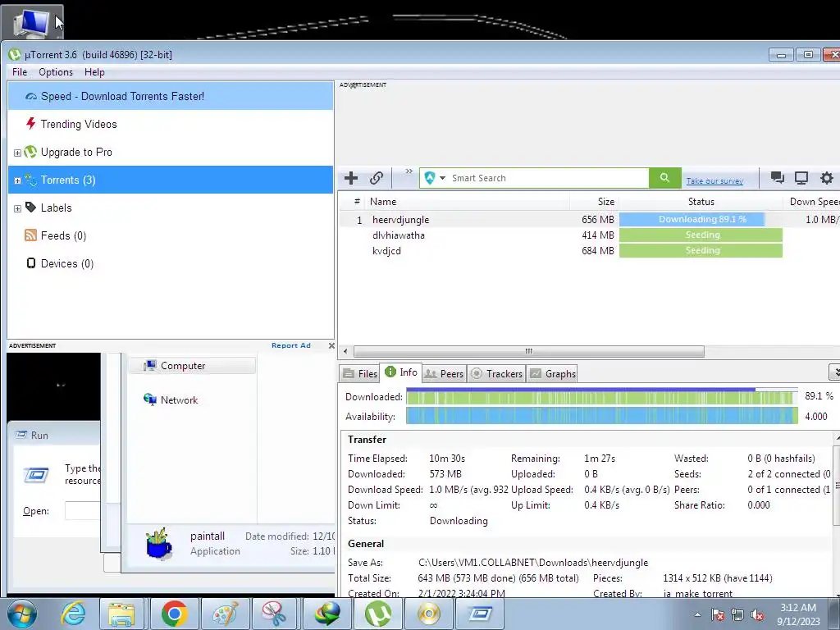
Task: Open Paint from the taskbar
Action: (226, 614)
